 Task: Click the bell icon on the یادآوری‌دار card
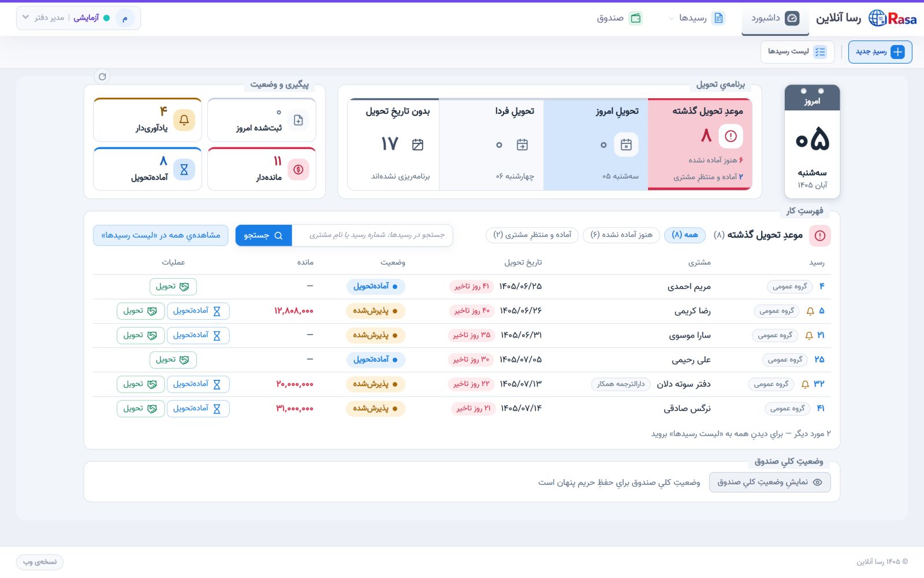pos(184,120)
